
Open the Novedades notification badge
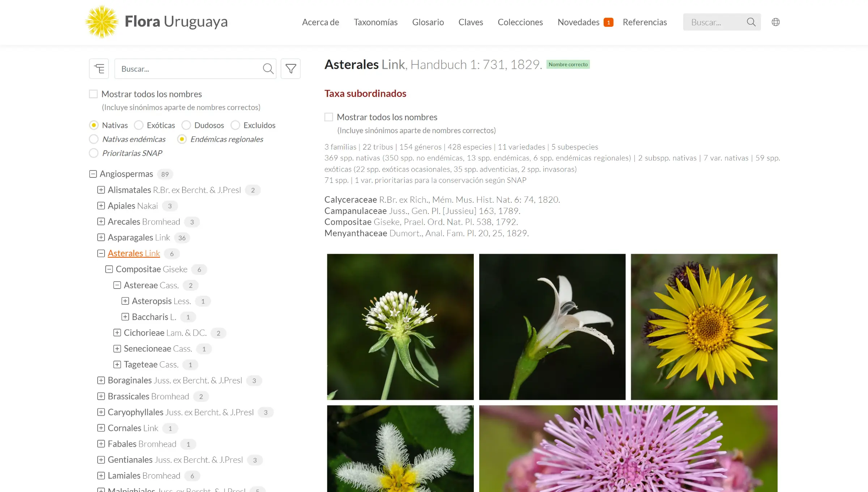point(608,22)
